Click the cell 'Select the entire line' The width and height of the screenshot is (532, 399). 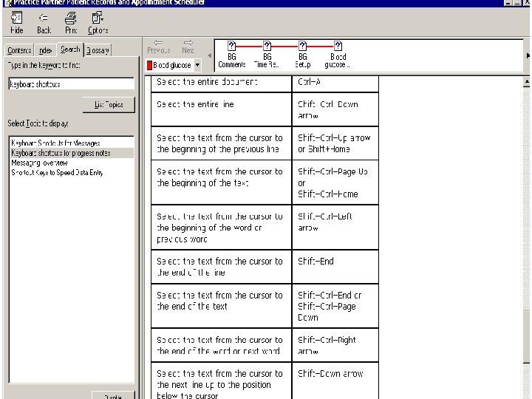pos(221,109)
